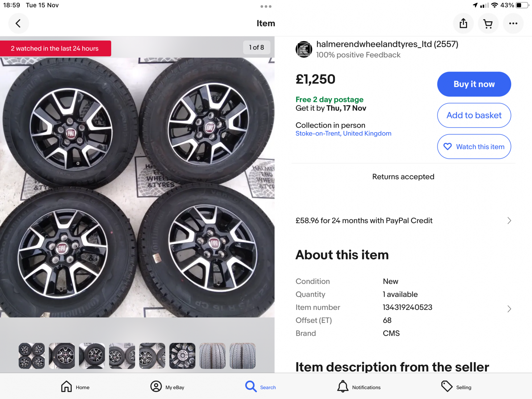532x399 pixels.
Task: Select the second wheel photo thumbnail
Action: tap(62, 356)
